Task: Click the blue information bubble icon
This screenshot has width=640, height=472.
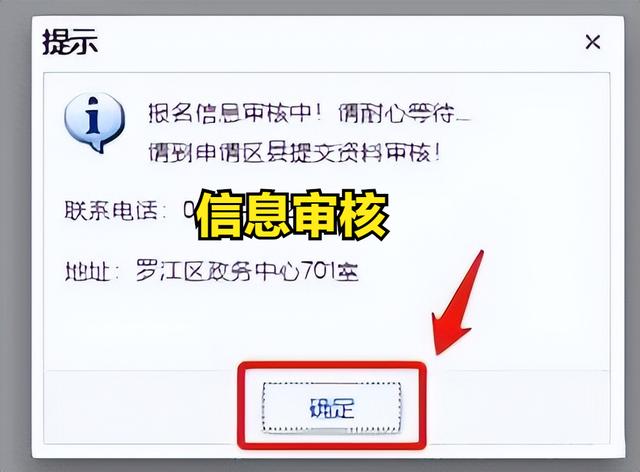Action: pos(94,123)
